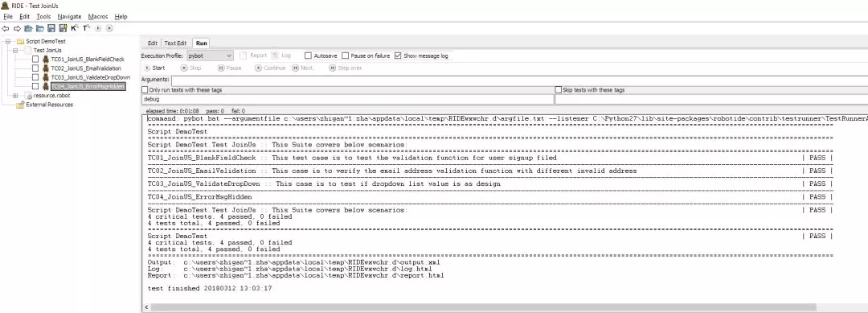Open the Execution Profile pybot dropdown
The width and height of the screenshot is (868, 313).
[x=210, y=56]
